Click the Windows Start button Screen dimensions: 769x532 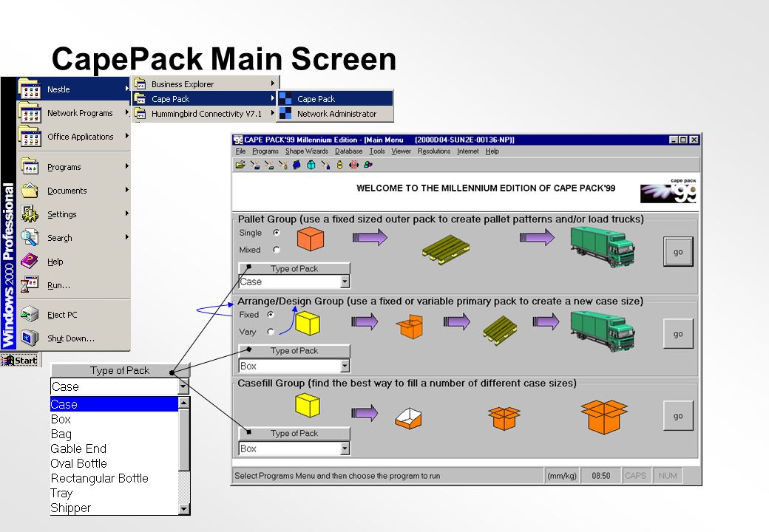(20, 361)
